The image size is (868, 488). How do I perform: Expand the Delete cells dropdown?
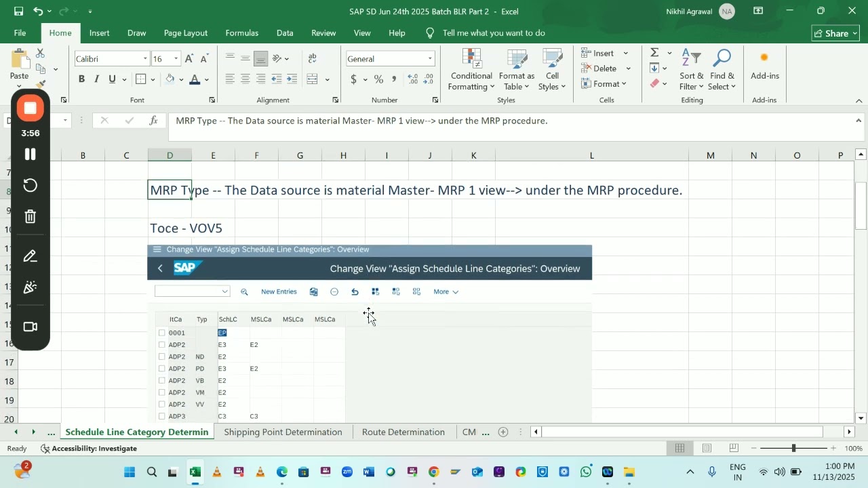tap(629, 68)
